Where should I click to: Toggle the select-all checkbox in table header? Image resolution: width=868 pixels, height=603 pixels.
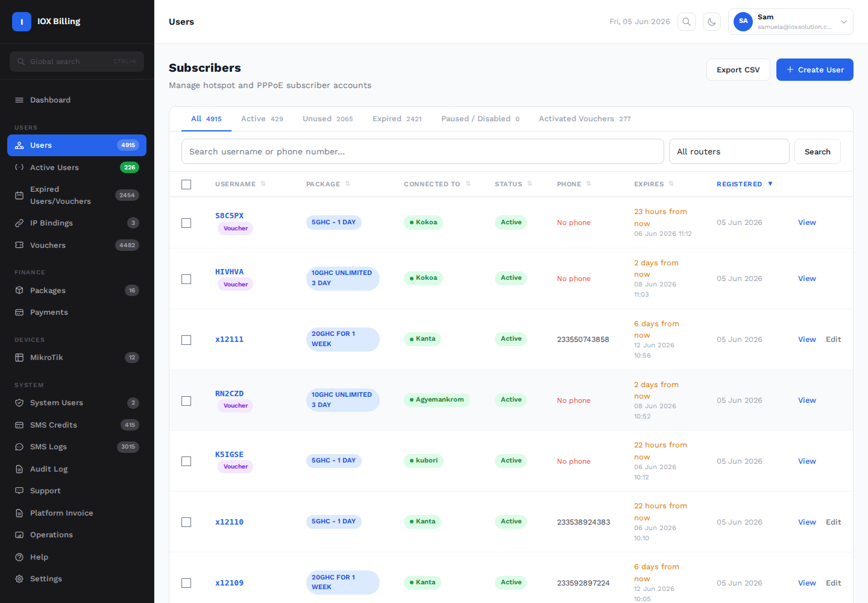[x=186, y=185]
